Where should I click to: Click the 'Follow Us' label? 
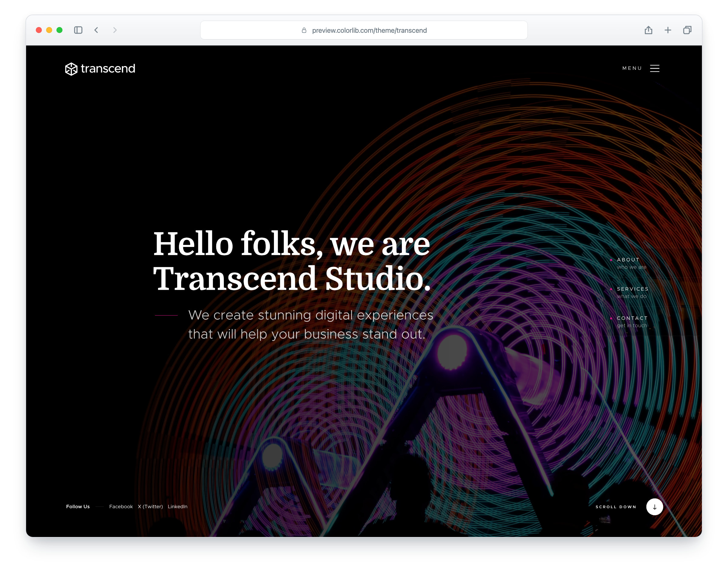78,506
